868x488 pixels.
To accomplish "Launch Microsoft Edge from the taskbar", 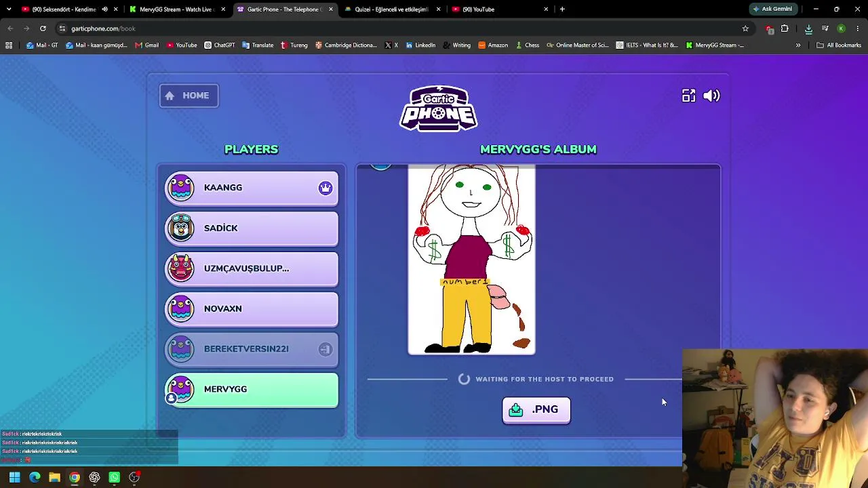I will 35,477.
